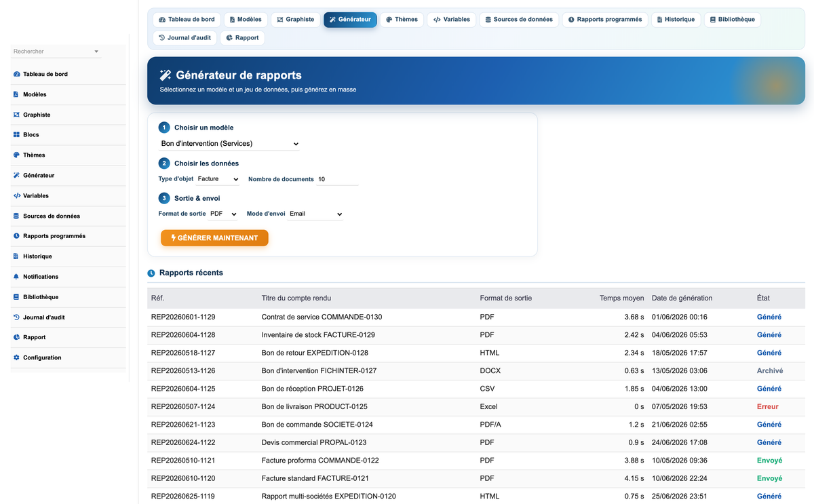
Task: Click the Rapport pie chart sidebar icon
Action: pos(17,337)
